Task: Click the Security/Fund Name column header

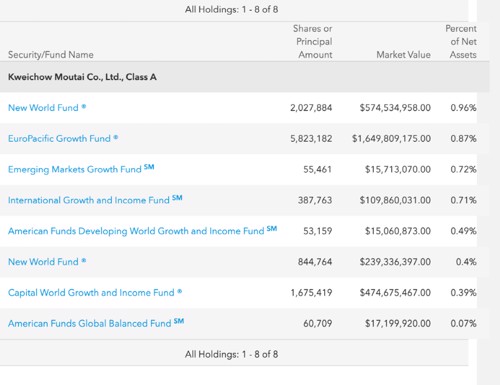Action: tap(51, 54)
